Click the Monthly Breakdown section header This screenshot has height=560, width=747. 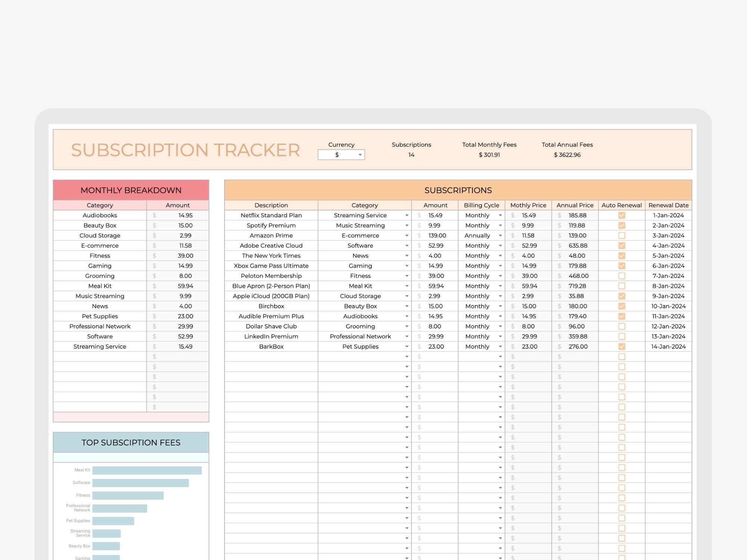coord(131,190)
